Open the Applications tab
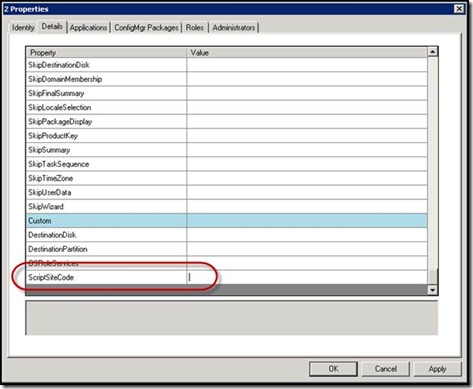 pos(88,28)
